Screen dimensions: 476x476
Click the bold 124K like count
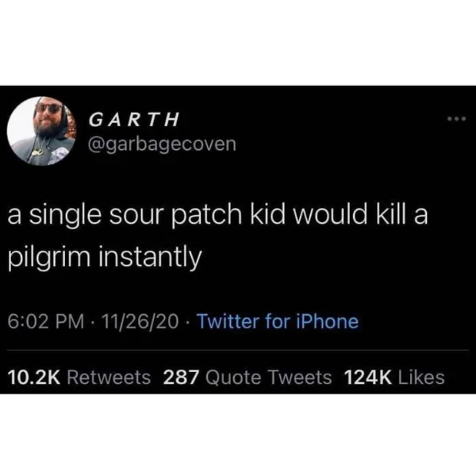click(x=368, y=378)
